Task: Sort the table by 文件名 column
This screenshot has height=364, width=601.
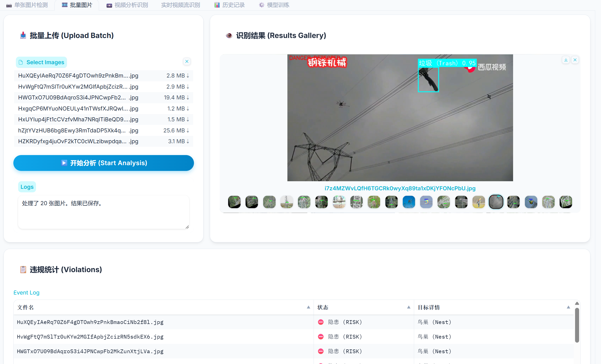Action: [x=308, y=307]
